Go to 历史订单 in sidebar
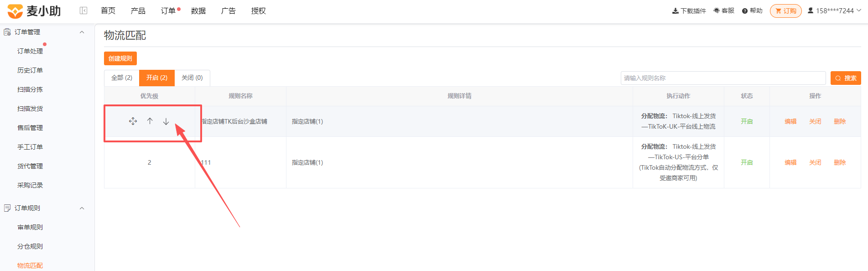This screenshot has width=868, height=271. click(30, 70)
